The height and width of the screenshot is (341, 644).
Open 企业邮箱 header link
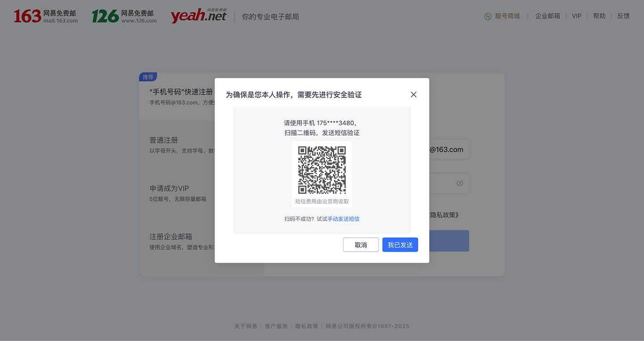tap(548, 16)
